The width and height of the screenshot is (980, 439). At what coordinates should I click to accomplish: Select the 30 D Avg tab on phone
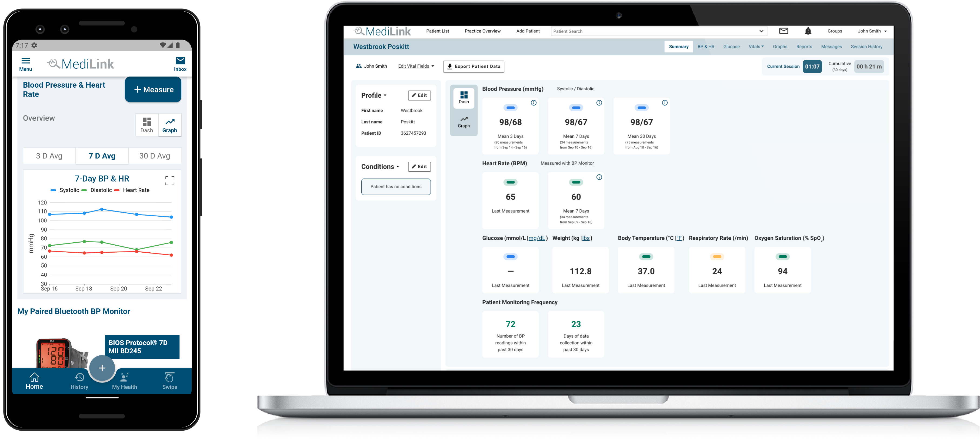tap(154, 156)
